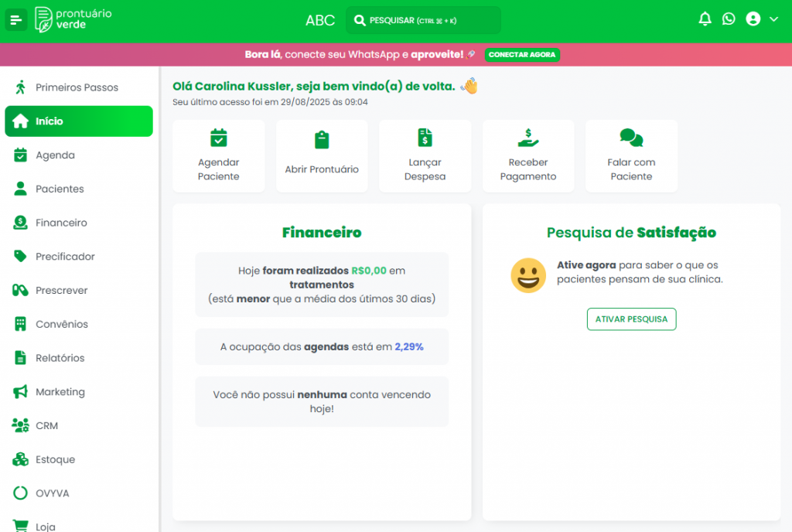Select Prescrever in the sidebar

(x=61, y=291)
